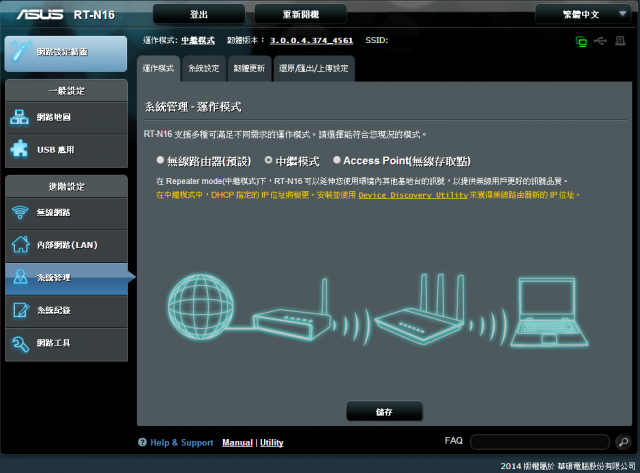Click the USB application puzzle icon

(19, 149)
